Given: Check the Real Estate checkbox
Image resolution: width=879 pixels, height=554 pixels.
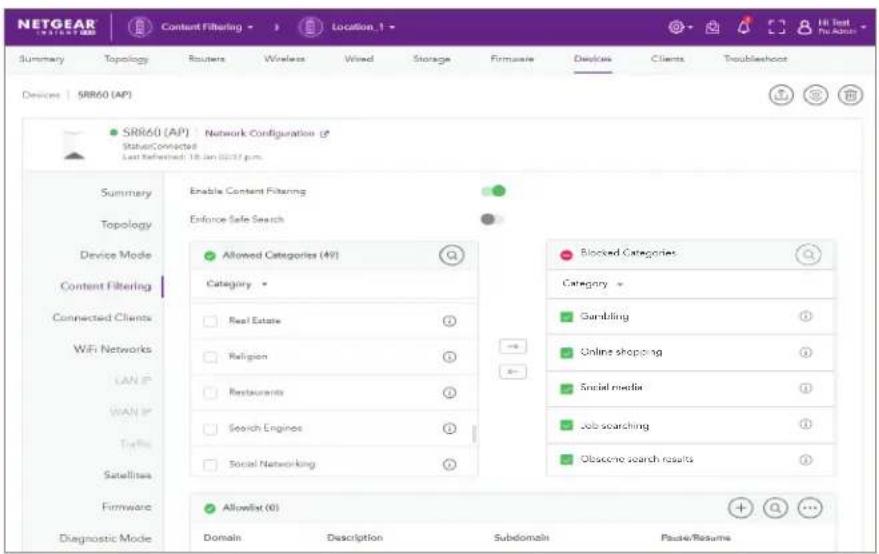Looking at the screenshot, I should tap(210, 321).
